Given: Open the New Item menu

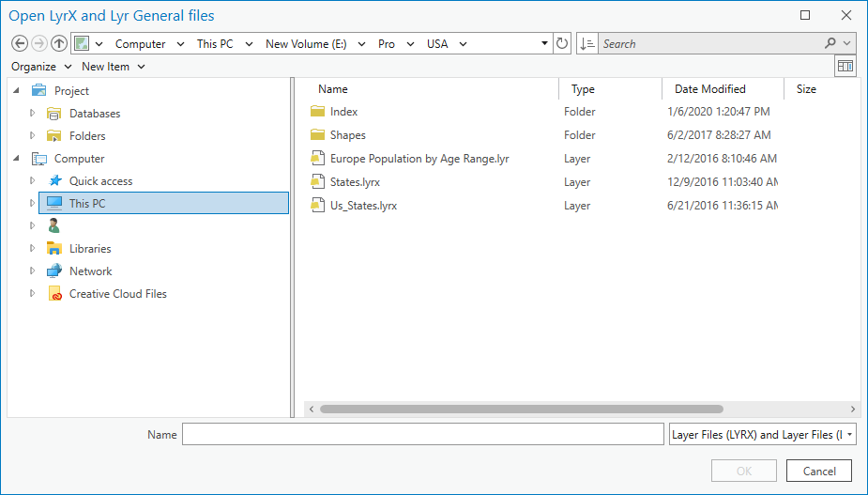Looking at the screenshot, I should pos(114,67).
